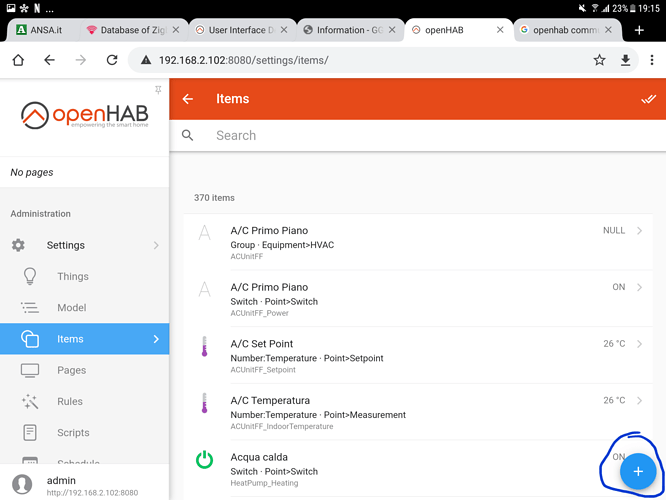Open Model in the sidebar

pyautogui.click(x=85, y=308)
